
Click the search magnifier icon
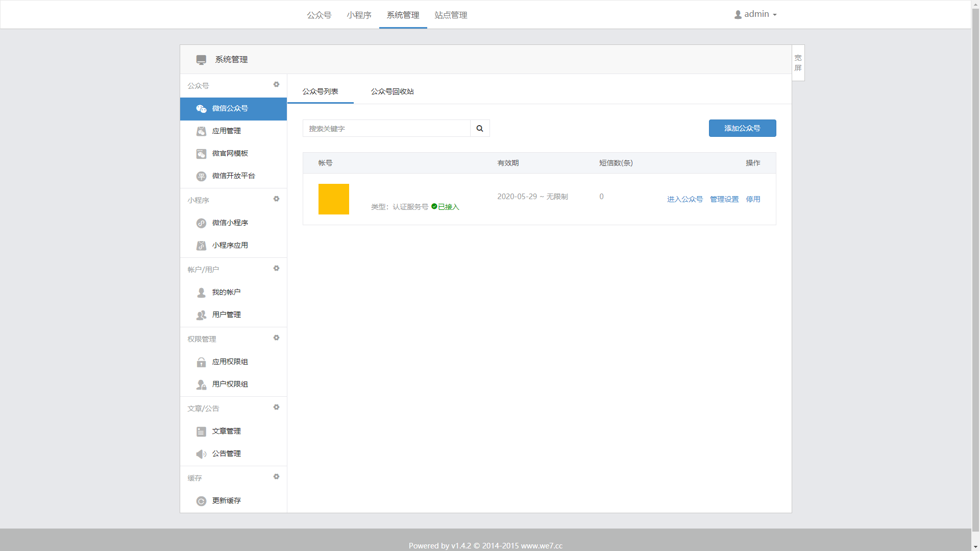point(479,128)
